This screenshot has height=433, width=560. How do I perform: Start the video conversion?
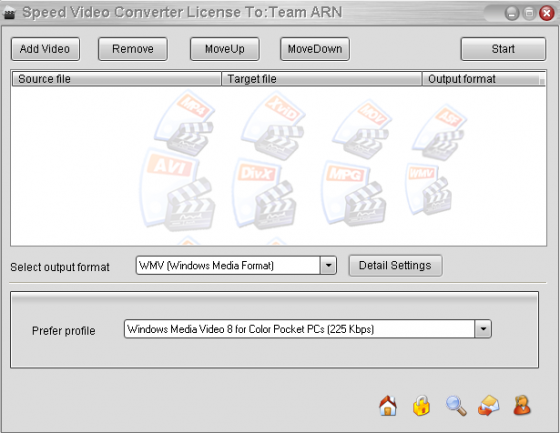503,49
